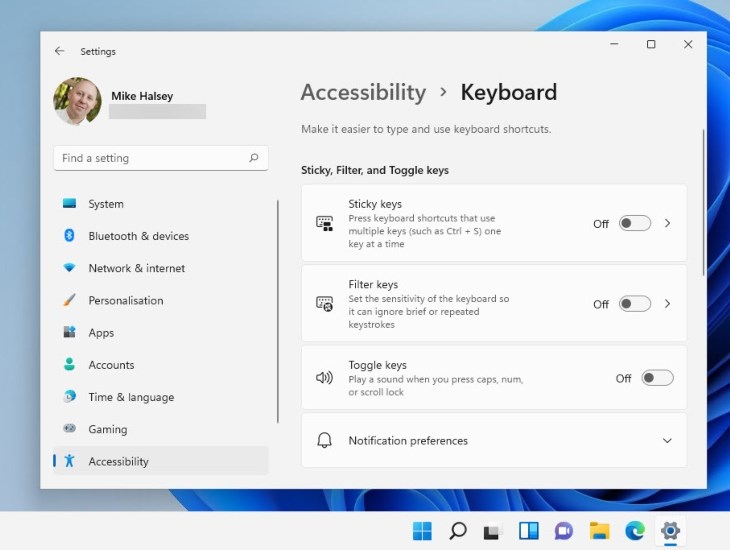Click the back arrow in Settings
The image size is (730, 550).
60,51
